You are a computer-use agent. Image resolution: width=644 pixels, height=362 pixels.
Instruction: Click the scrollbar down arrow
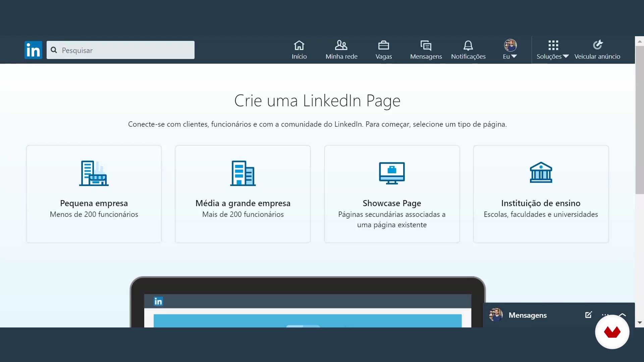(x=640, y=323)
